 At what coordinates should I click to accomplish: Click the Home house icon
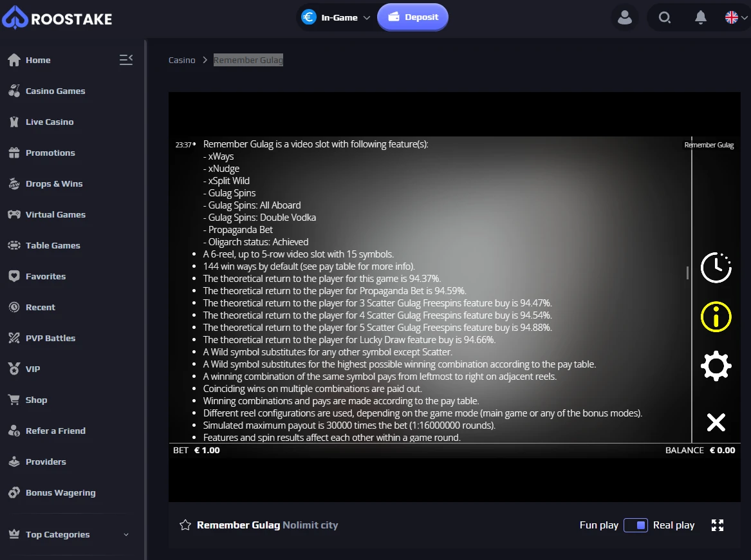14,60
